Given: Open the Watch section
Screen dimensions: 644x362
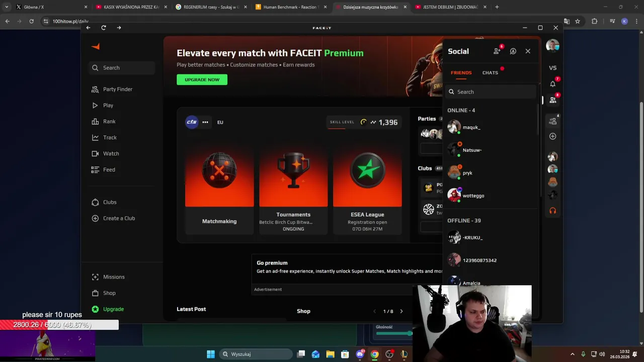Looking at the screenshot, I should pyautogui.click(x=105, y=153).
